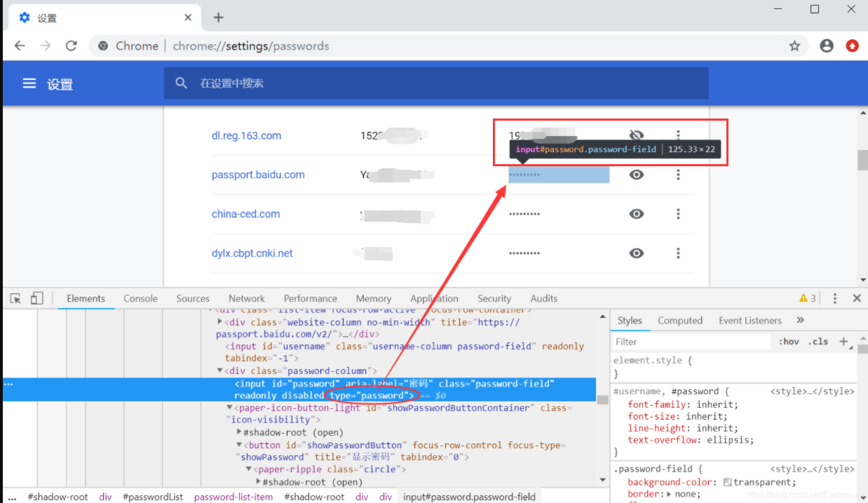Open a new browser tab
This screenshot has width=868, height=503.
(x=218, y=17)
